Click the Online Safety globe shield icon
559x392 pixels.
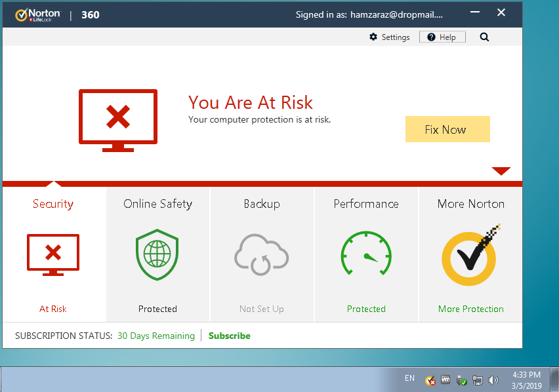click(x=157, y=255)
